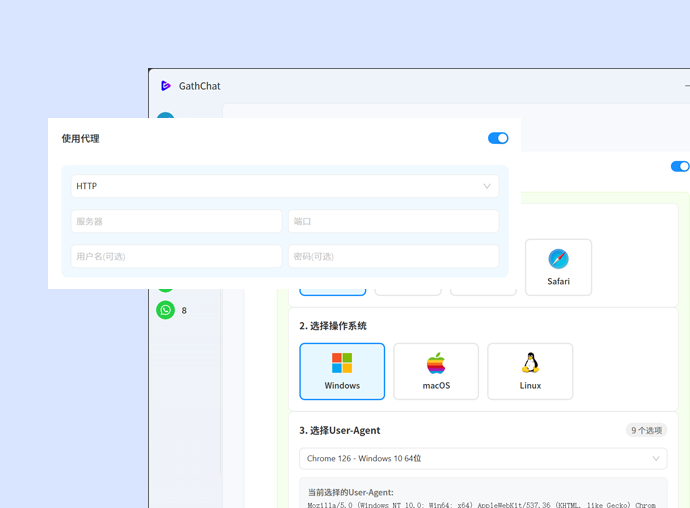The height and width of the screenshot is (508, 690).
Task: Click the GathChat logo icon
Action: click(166, 86)
